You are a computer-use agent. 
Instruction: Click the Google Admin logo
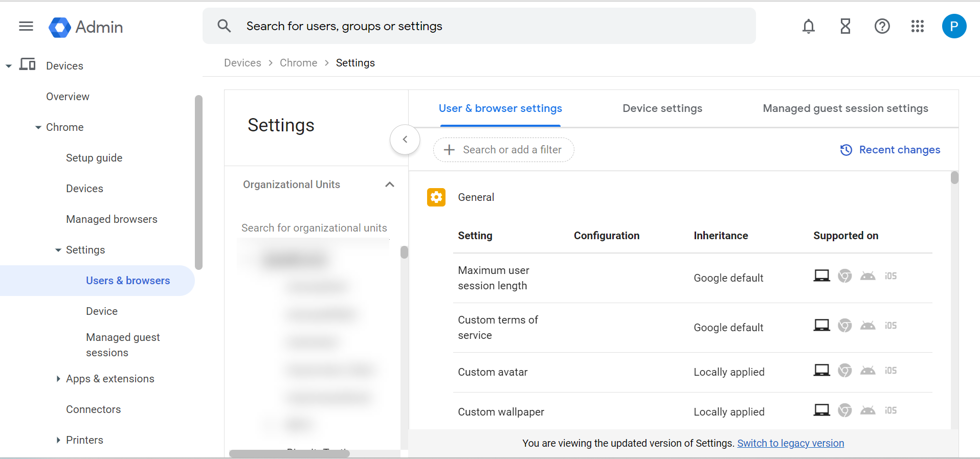click(x=86, y=27)
